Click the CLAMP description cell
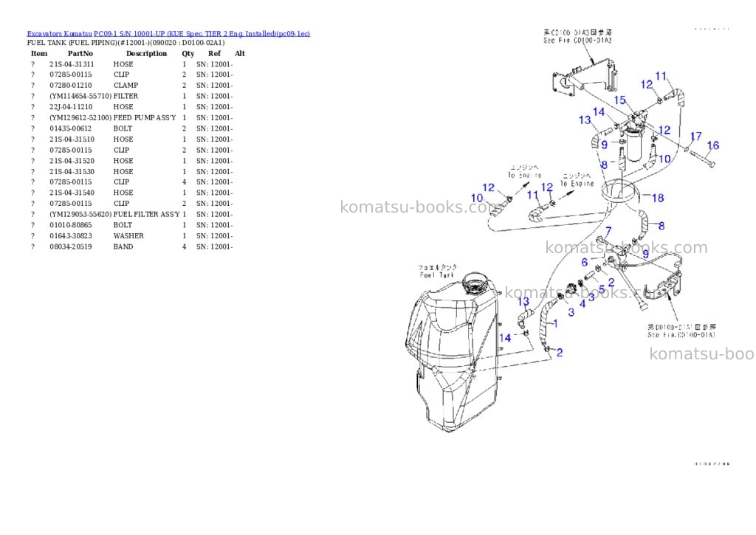756x535 pixels. click(126, 86)
